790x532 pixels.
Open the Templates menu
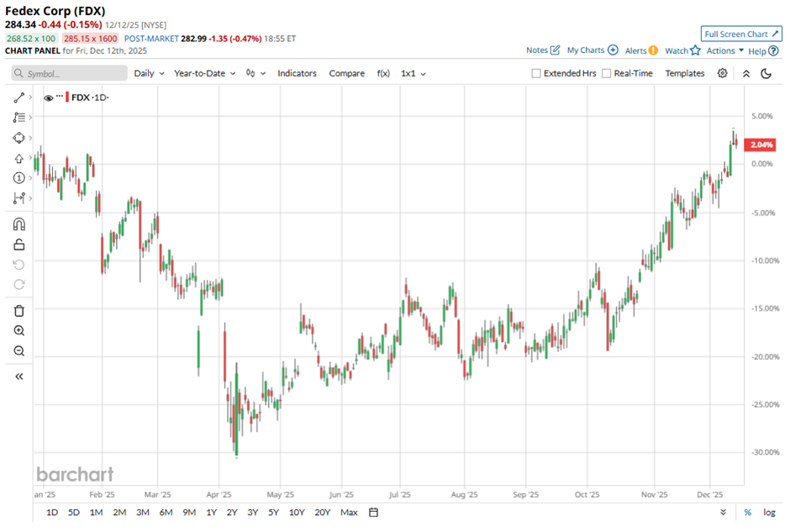click(685, 74)
